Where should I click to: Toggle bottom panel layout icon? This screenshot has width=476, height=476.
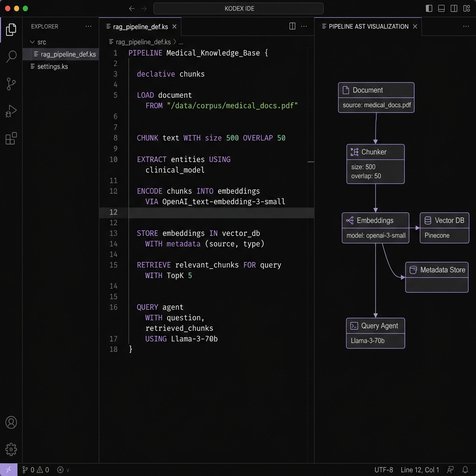(442, 8)
